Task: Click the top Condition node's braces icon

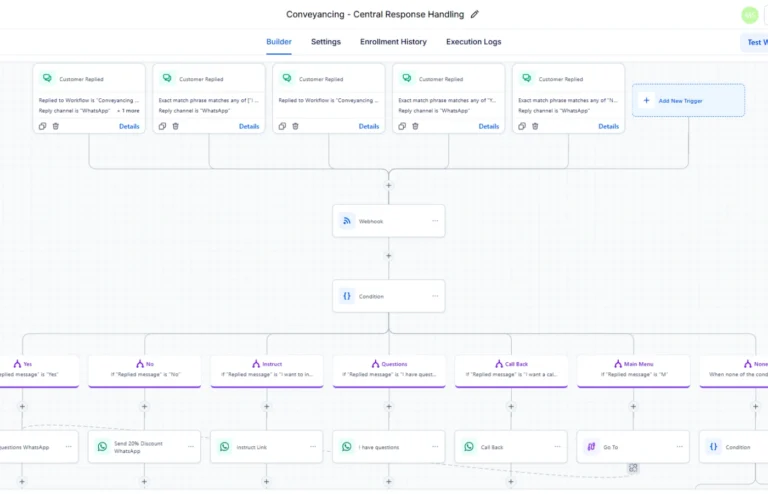Action: click(x=346, y=296)
